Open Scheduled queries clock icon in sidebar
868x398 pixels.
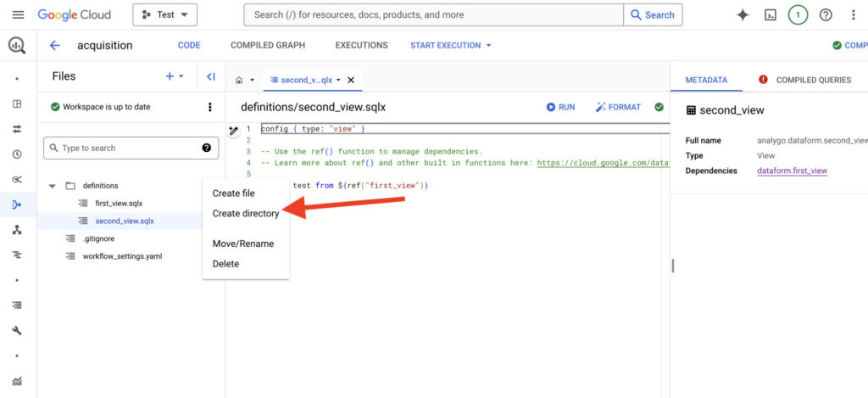(x=17, y=154)
